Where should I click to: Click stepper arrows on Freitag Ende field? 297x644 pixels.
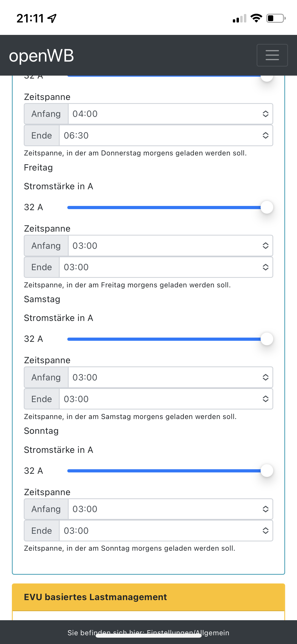pyautogui.click(x=265, y=267)
